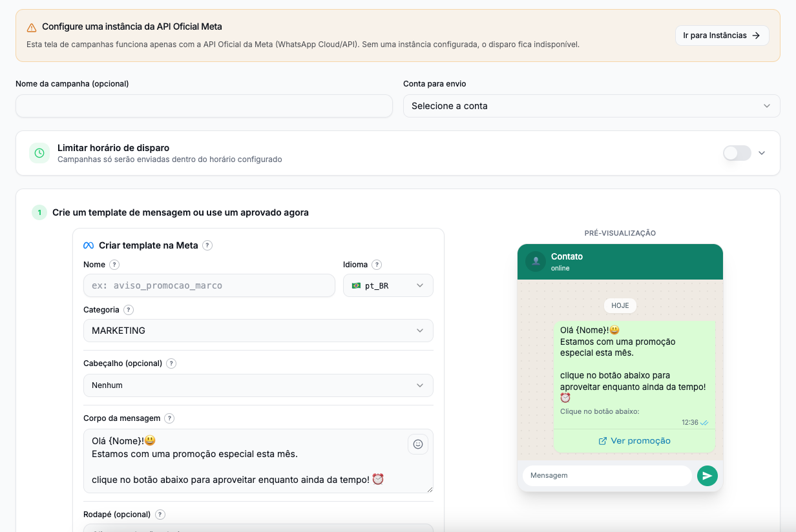Click help icon next to 'Cabeçalho (opcional)'
The height and width of the screenshot is (532, 796).
pyautogui.click(x=171, y=363)
